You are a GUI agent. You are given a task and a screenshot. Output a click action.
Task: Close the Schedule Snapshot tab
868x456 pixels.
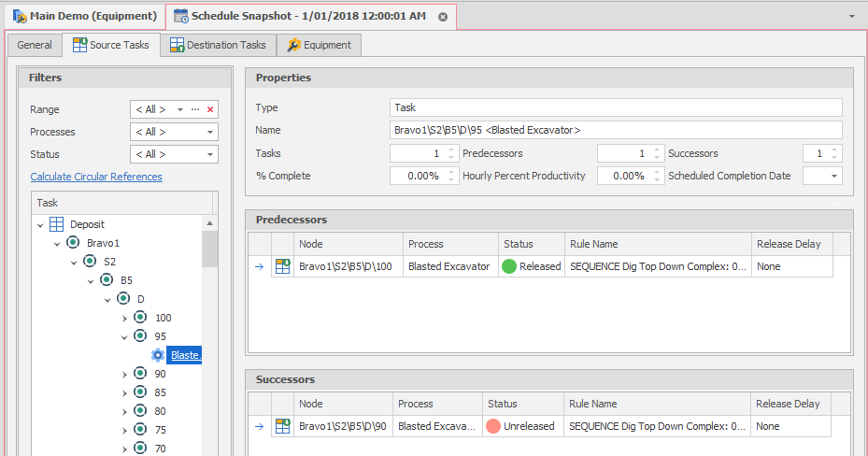pos(443,17)
